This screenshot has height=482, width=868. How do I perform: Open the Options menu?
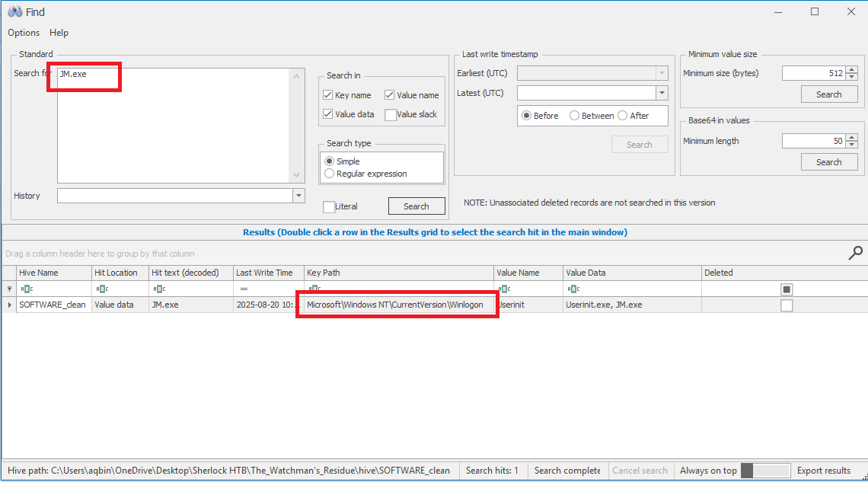[x=24, y=33]
